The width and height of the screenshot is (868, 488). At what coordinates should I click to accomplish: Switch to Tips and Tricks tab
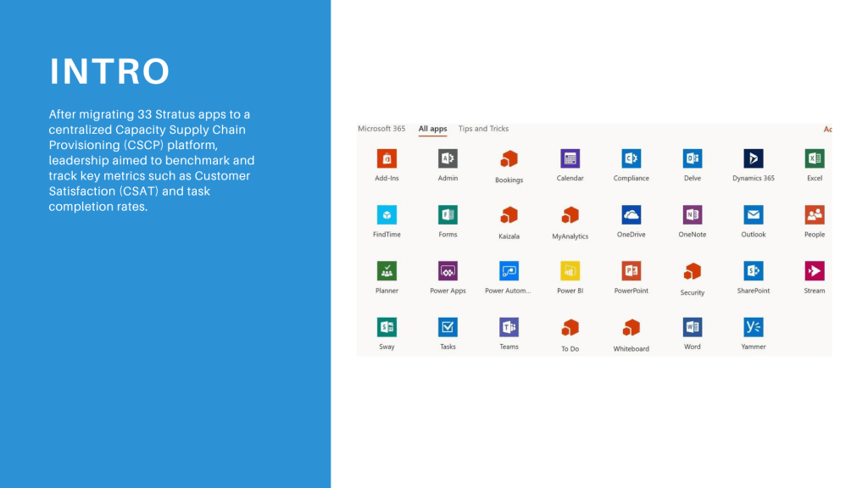[x=483, y=129]
